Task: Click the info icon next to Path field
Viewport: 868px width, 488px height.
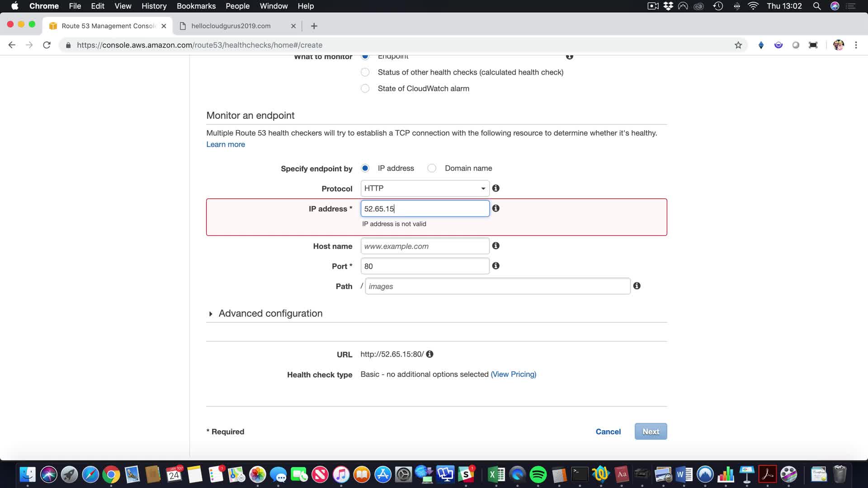Action: [637, 286]
